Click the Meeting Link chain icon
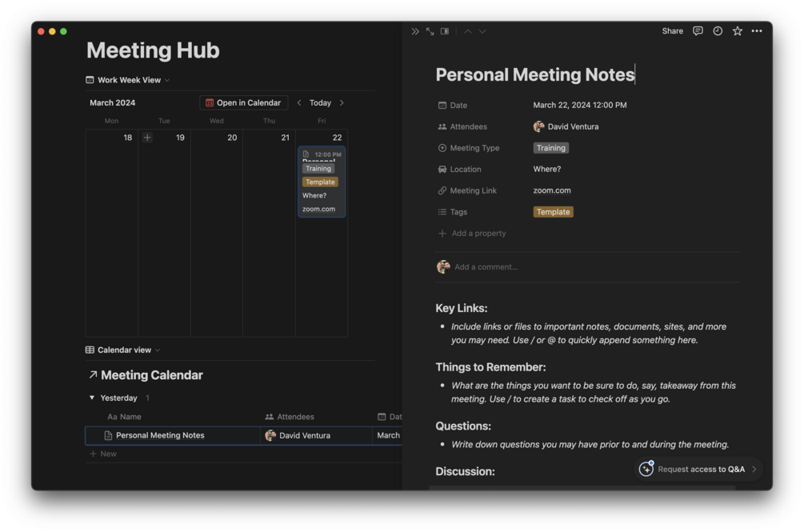804x532 pixels. [442, 190]
